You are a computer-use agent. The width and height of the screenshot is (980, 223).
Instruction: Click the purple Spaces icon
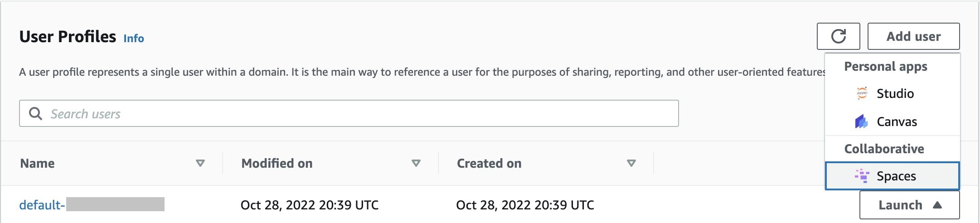point(861,176)
